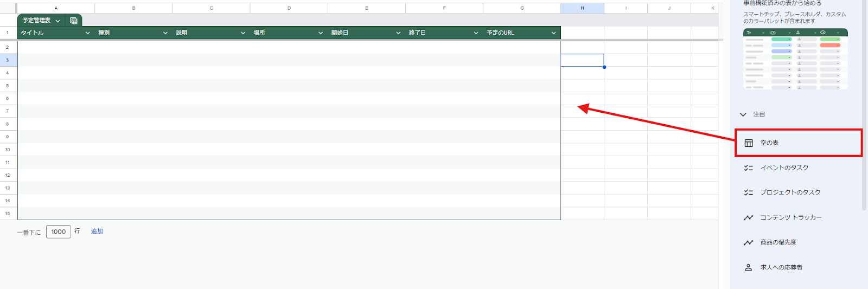Open the タイトル column dropdown arrow
Image resolution: width=868 pixels, height=289 pixels.
[x=87, y=33]
